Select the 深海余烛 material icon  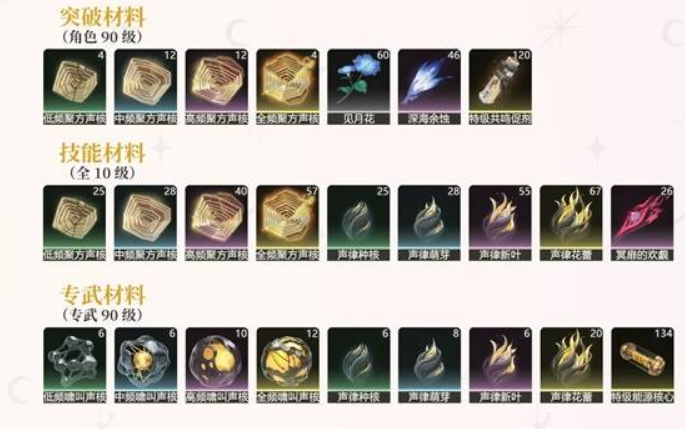click(x=429, y=86)
